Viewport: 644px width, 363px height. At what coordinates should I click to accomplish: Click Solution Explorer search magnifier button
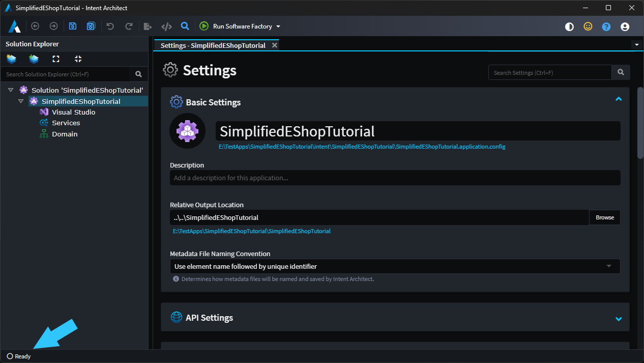138,74
